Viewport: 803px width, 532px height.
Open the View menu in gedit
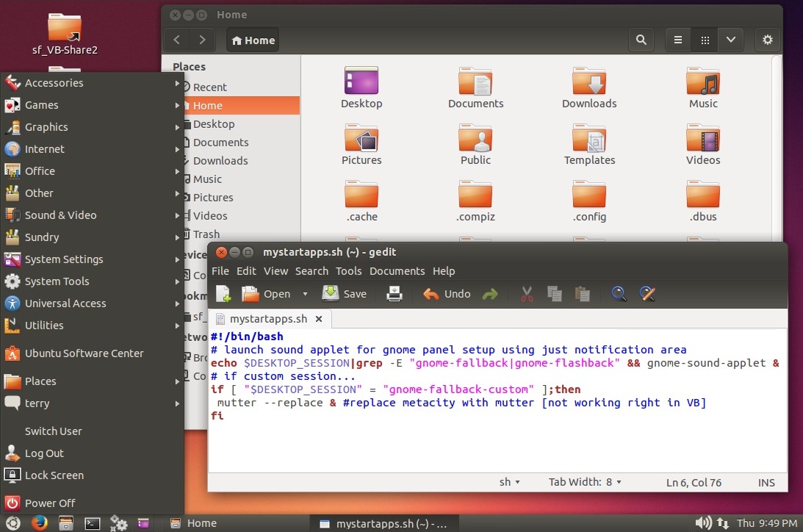pos(276,271)
